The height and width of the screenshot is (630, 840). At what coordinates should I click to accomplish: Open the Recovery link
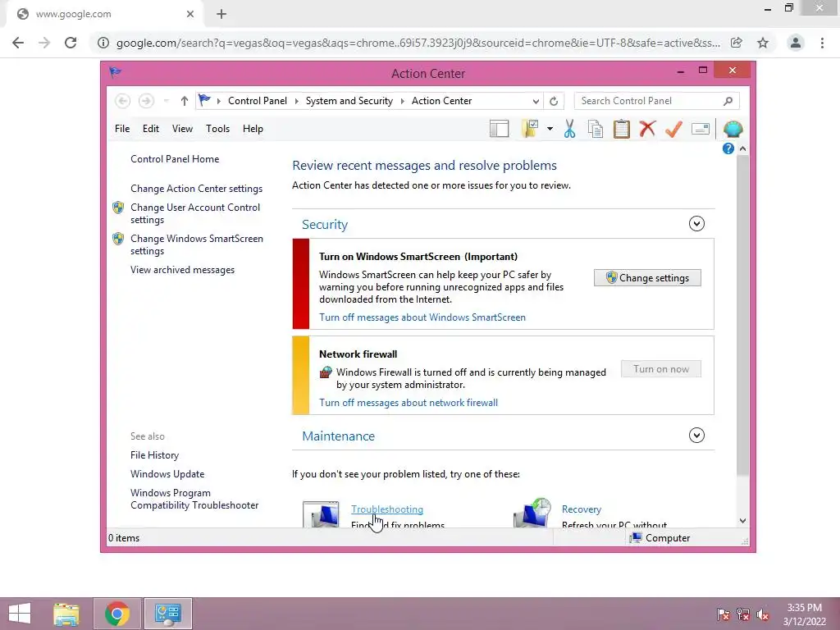pos(582,509)
